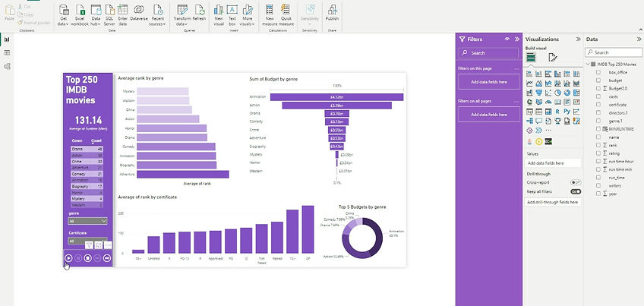
Task: Check the box_office field
Action: pyautogui.click(x=598, y=72)
